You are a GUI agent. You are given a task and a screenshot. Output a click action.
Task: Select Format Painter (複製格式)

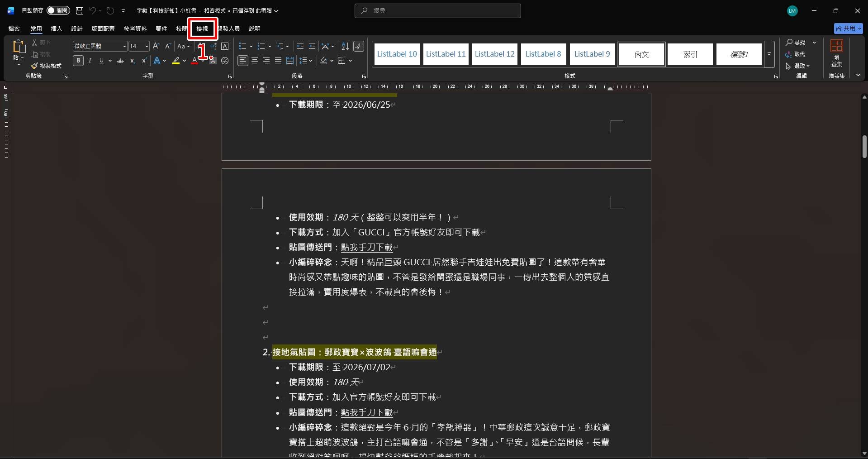click(x=46, y=66)
